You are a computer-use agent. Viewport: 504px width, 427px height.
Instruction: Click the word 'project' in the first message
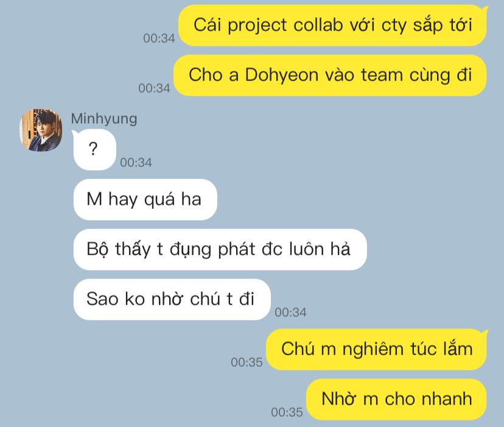click(x=257, y=26)
